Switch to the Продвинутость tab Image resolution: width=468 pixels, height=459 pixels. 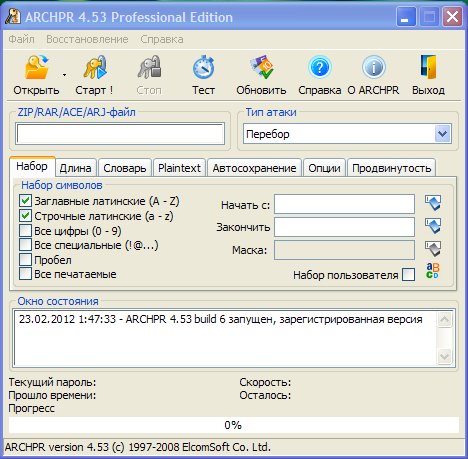[392, 168]
